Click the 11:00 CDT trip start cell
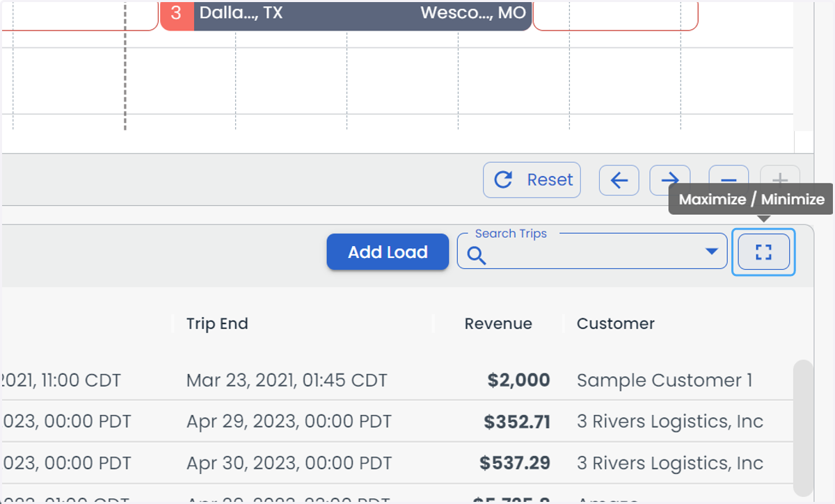Image resolution: width=835 pixels, height=504 pixels. (x=61, y=380)
